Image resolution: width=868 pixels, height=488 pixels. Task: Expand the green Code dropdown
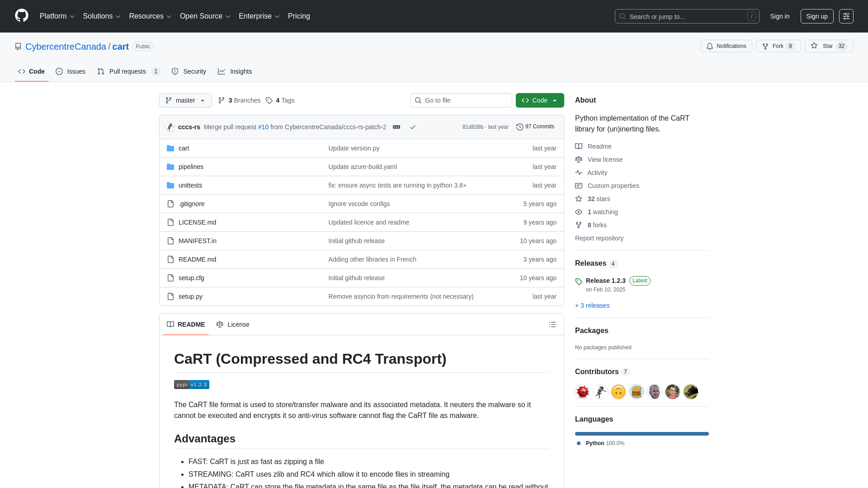click(x=539, y=100)
